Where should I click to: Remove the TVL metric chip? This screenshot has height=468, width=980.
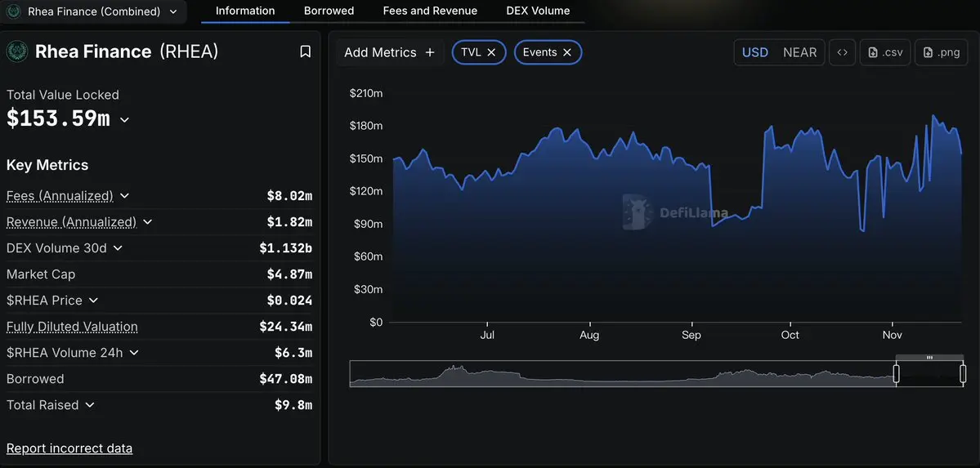(491, 52)
